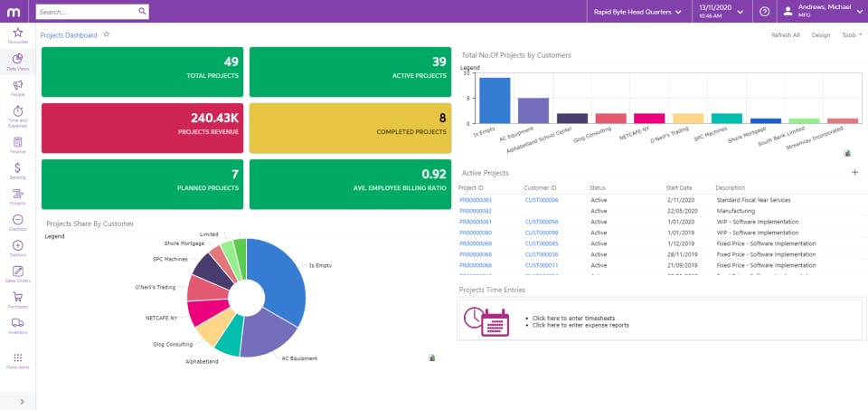Click the Is Empty blue bar in chart

tap(495, 100)
